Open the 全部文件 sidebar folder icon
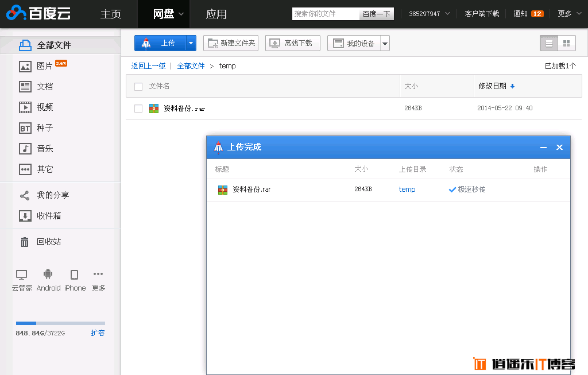This screenshot has height=375, width=588. [25, 45]
